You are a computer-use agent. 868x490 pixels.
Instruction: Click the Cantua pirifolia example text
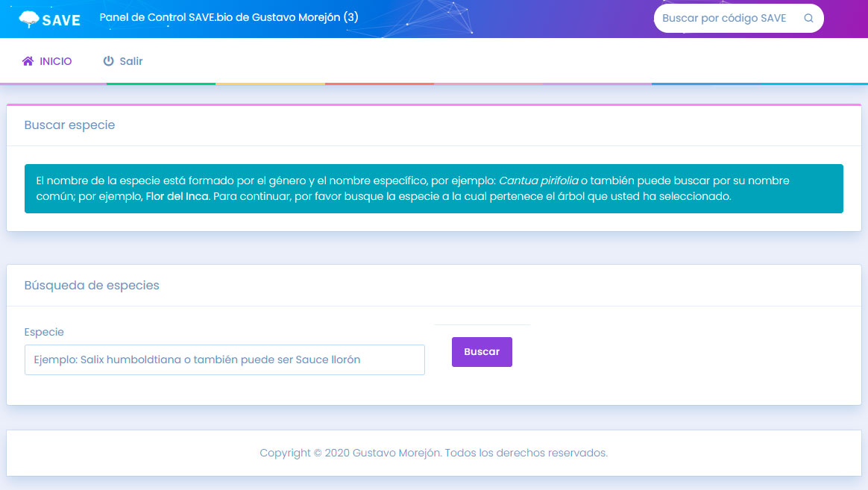tap(538, 180)
